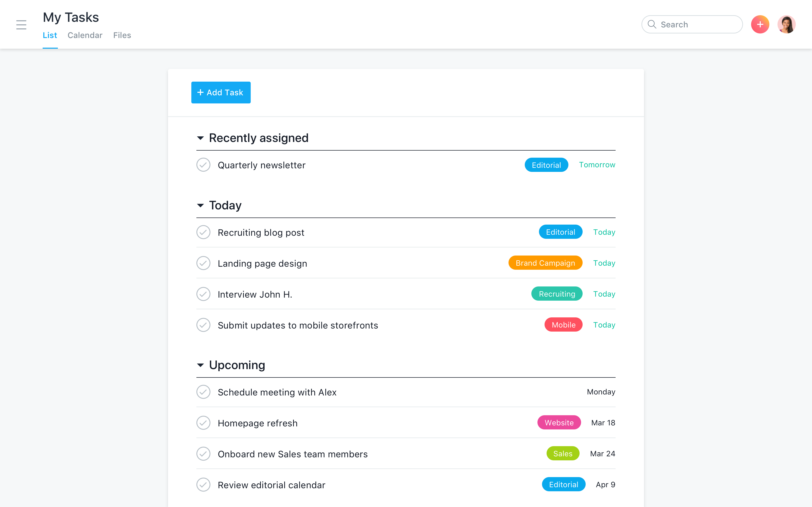The width and height of the screenshot is (812, 507).
Task: Select the Website tag on Homepage refresh
Action: [558, 422]
